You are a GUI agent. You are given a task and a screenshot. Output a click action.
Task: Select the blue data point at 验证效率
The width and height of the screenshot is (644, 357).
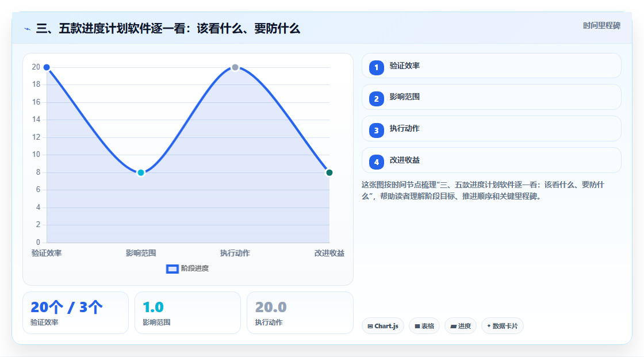[47, 67]
